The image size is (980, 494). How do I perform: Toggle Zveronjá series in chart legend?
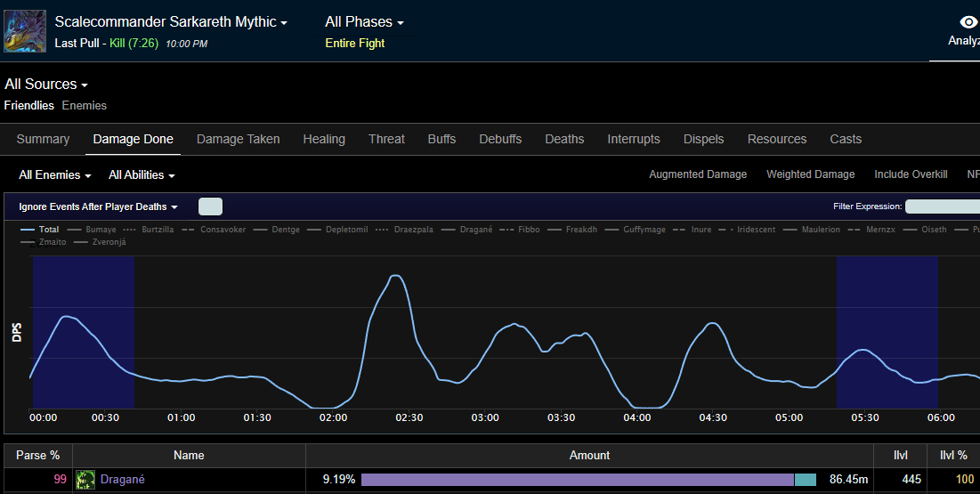coord(100,242)
